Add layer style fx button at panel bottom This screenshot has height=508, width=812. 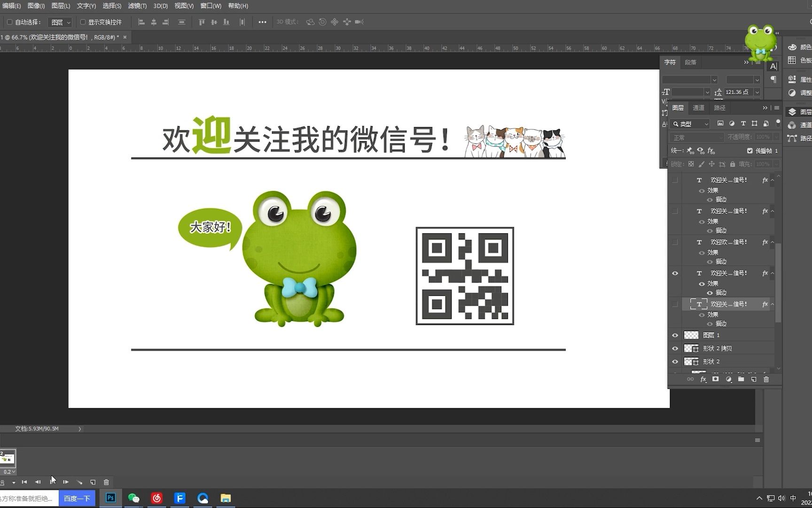pos(703,379)
